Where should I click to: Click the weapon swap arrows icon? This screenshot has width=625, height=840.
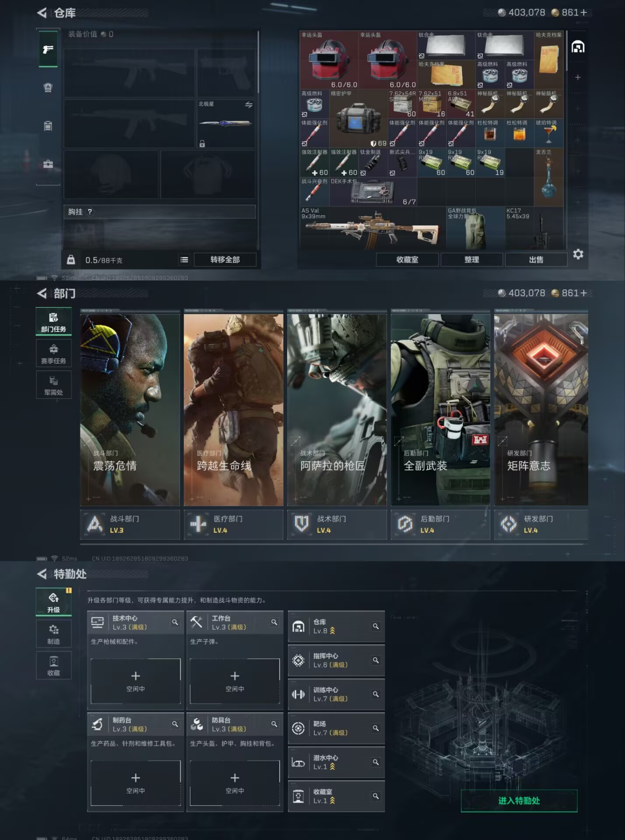[249, 105]
